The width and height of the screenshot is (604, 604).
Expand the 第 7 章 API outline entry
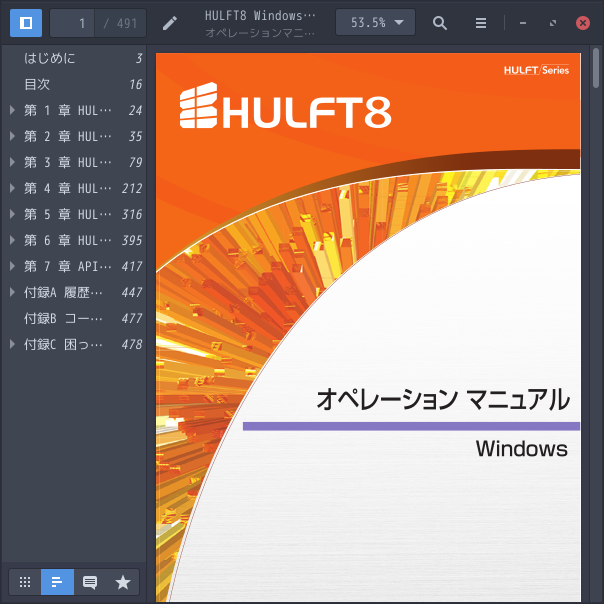tap(12, 266)
